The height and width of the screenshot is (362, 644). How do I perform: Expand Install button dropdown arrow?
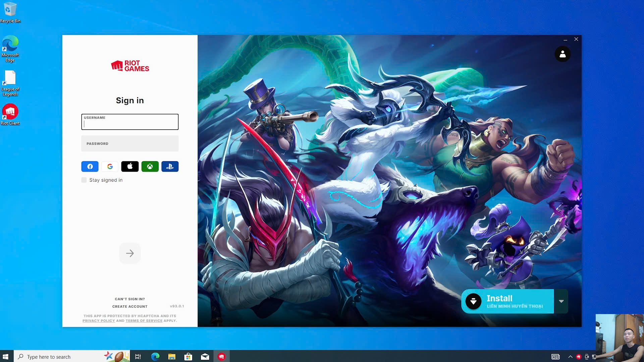[561, 301]
